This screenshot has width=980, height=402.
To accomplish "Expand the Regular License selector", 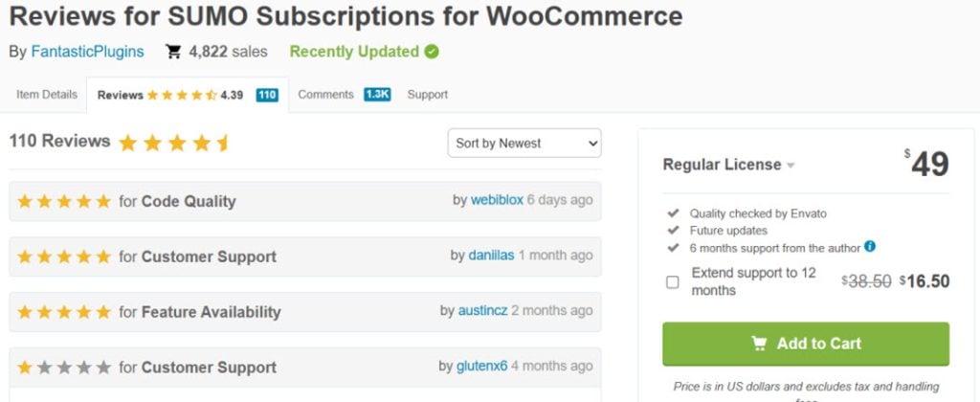I will 728,165.
